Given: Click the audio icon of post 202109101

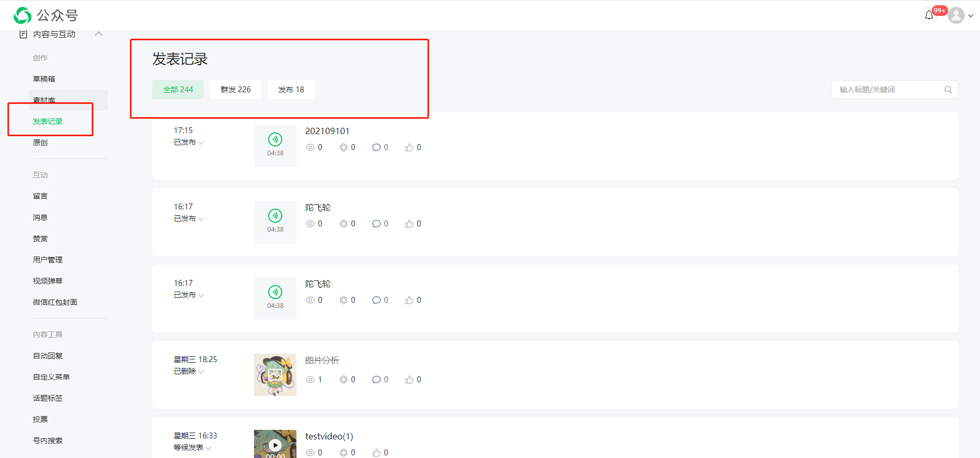Looking at the screenshot, I should [275, 139].
